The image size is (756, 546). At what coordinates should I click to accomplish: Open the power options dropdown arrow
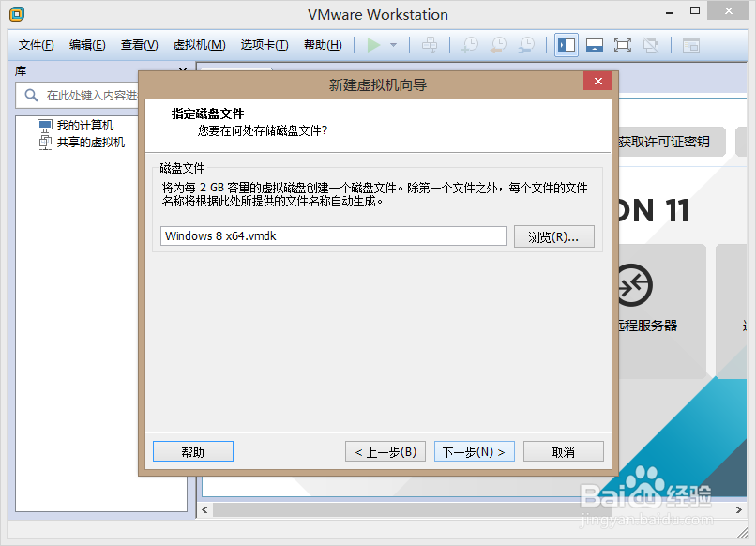pos(393,45)
